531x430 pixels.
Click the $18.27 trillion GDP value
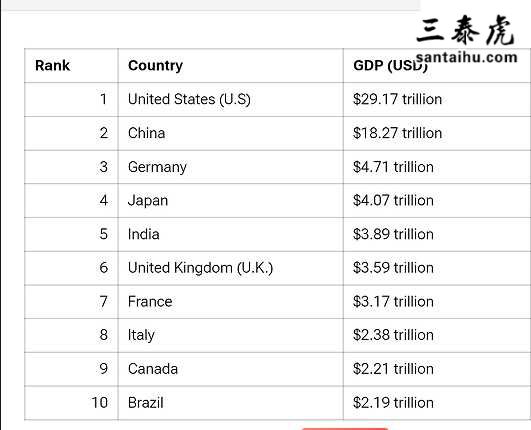[x=397, y=133]
